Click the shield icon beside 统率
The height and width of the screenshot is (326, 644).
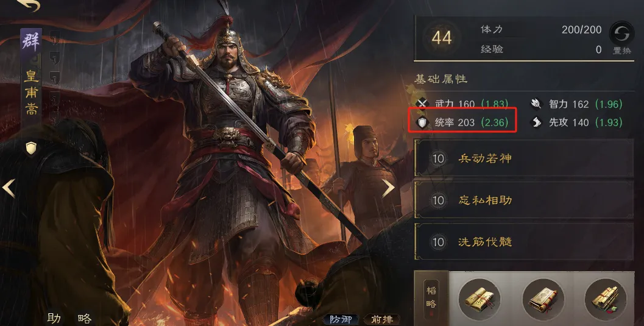[422, 122]
